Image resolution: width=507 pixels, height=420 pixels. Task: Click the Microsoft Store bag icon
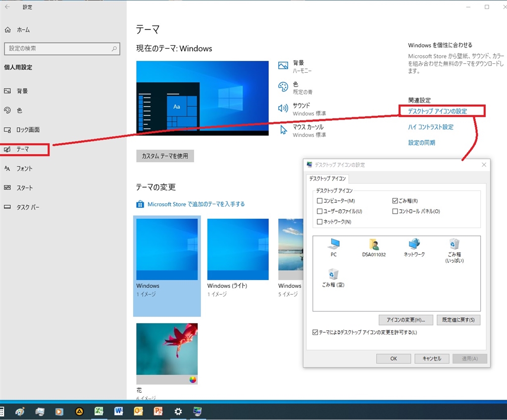[140, 204]
